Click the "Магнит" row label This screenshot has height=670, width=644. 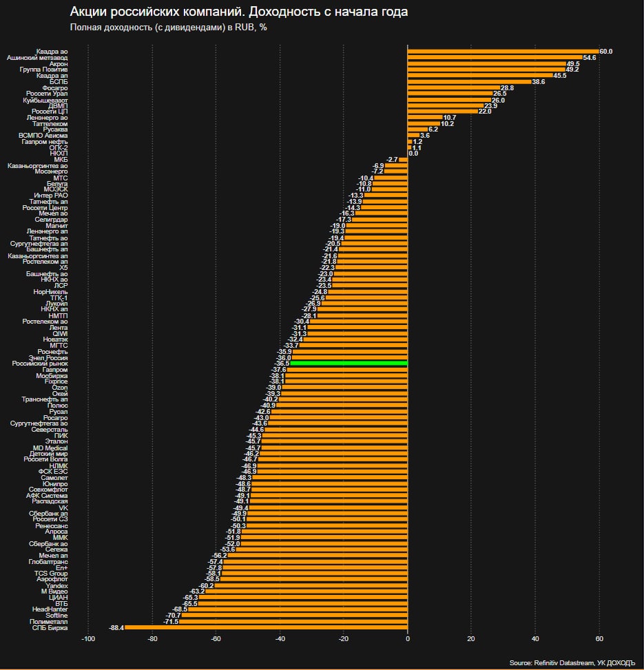pos(57,226)
